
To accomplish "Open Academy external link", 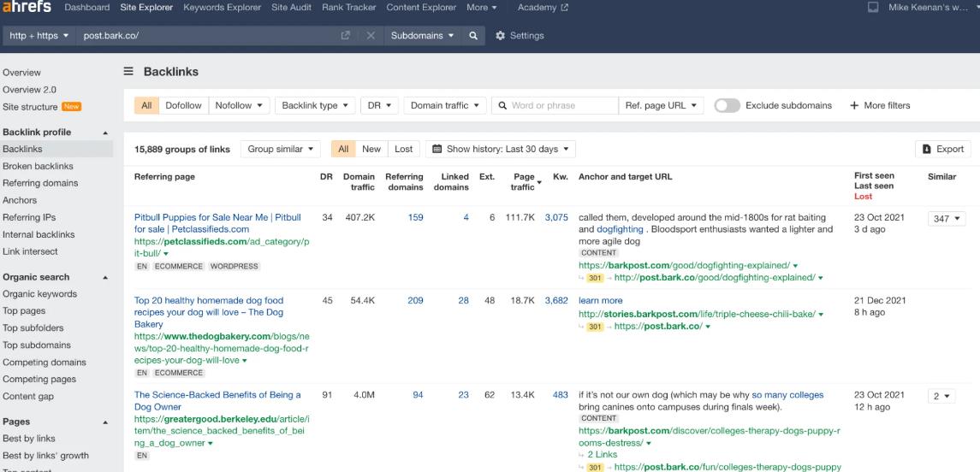I will [543, 8].
